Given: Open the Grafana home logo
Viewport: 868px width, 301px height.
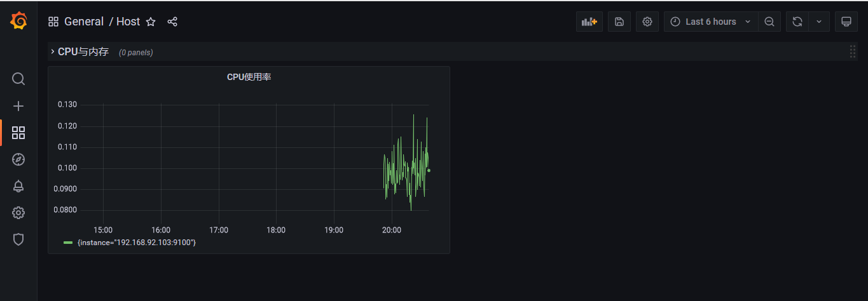Looking at the screenshot, I should [x=18, y=21].
